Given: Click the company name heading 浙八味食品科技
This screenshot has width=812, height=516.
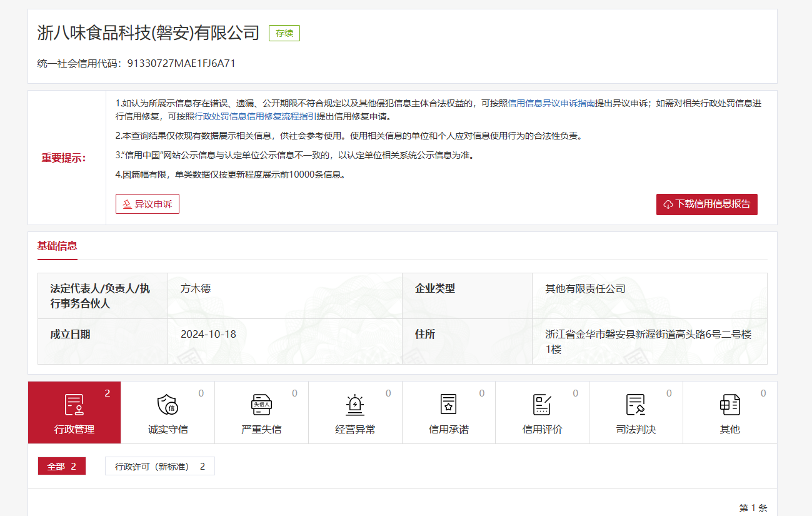Looking at the screenshot, I should (148, 33).
